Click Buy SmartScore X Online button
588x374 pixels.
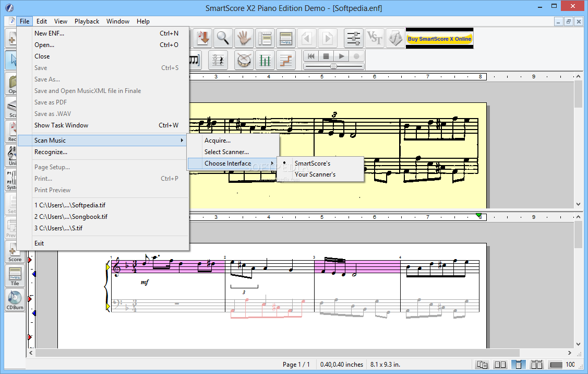pyautogui.click(x=439, y=39)
